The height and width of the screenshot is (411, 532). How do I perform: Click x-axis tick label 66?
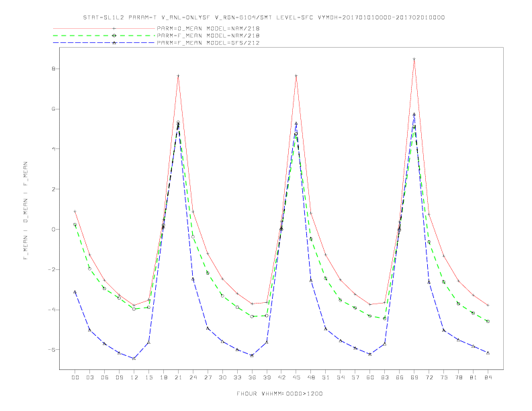pos(400,377)
